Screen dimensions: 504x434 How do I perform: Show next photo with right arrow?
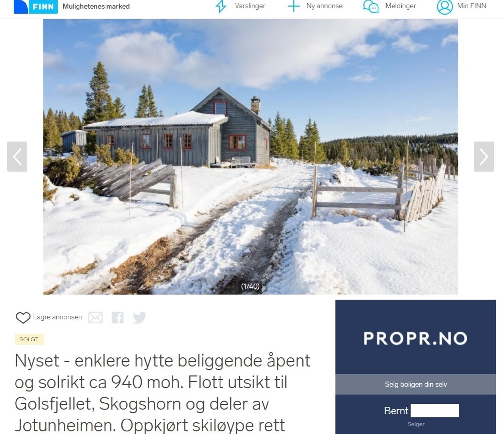[484, 156]
